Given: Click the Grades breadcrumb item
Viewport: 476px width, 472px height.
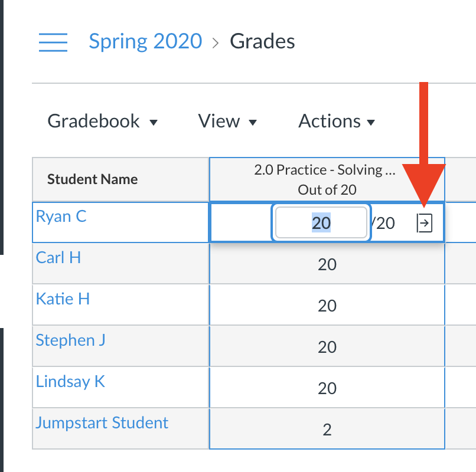Looking at the screenshot, I should click(x=262, y=41).
